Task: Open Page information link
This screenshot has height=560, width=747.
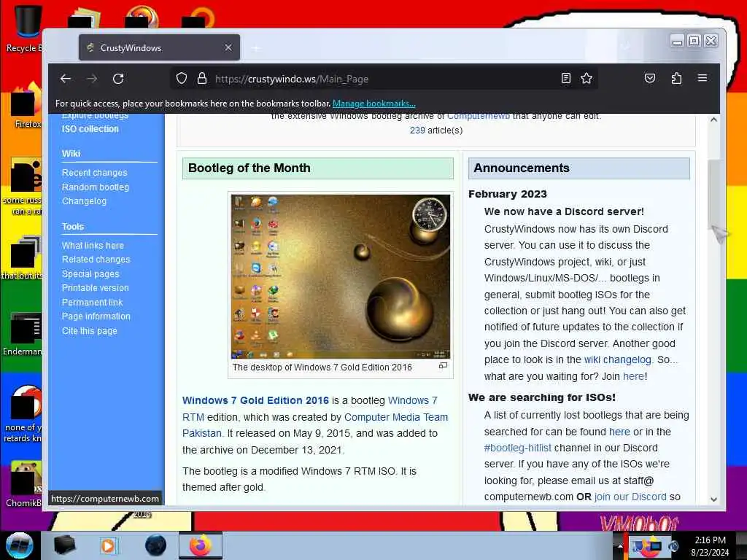Action: [96, 316]
